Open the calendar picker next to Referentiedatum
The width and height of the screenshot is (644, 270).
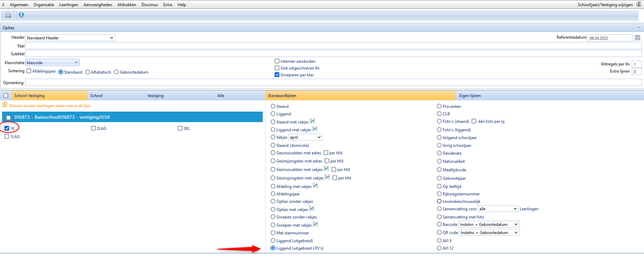637,38
